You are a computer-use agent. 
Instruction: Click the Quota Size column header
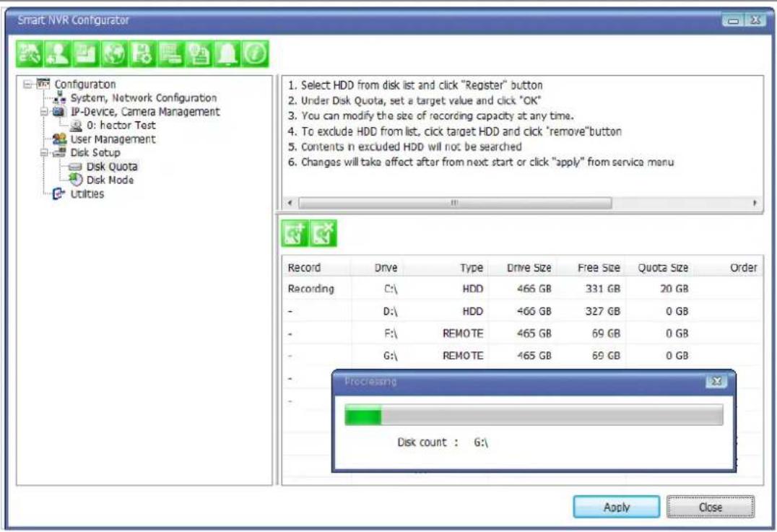coord(659,268)
